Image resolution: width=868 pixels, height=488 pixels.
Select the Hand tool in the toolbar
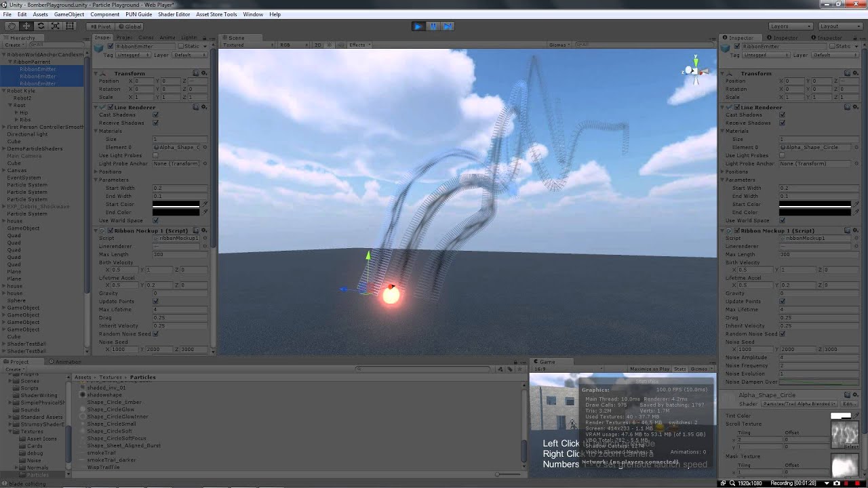[12, 26]
